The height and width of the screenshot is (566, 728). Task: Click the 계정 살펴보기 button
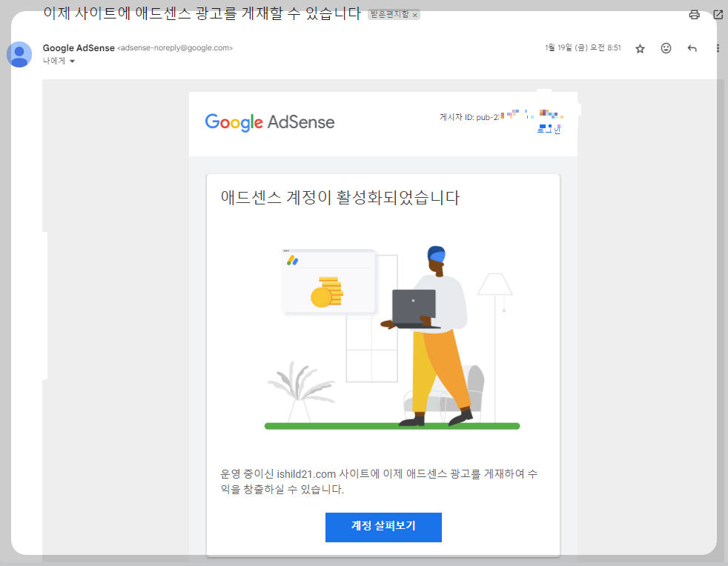(383, 527)
